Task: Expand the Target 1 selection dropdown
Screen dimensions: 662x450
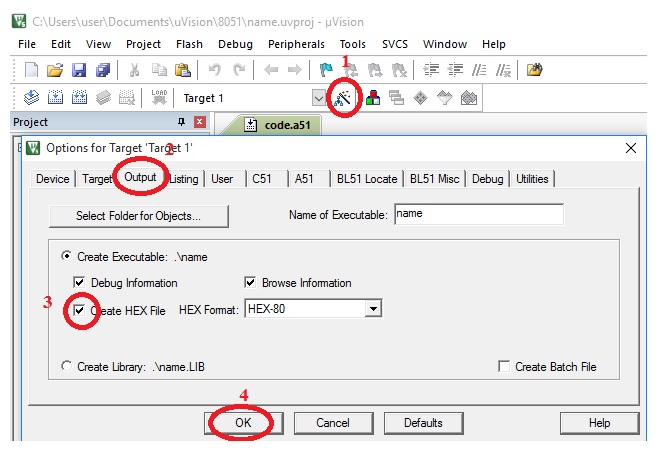Action: click(318, 98)
